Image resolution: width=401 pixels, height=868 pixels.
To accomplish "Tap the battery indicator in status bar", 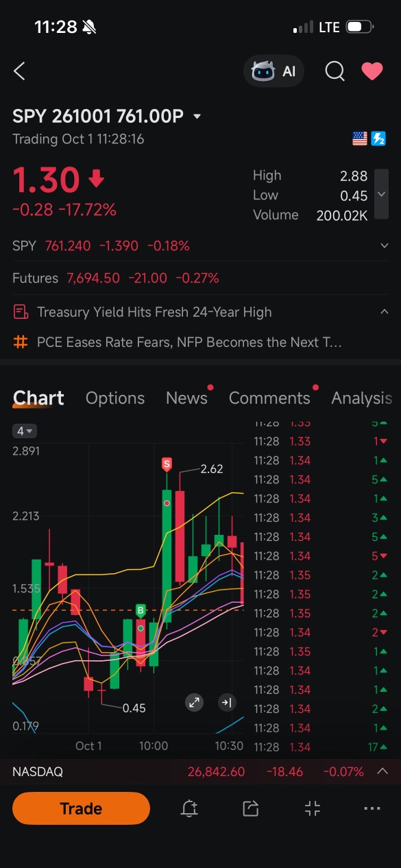I will pos(360,27).
